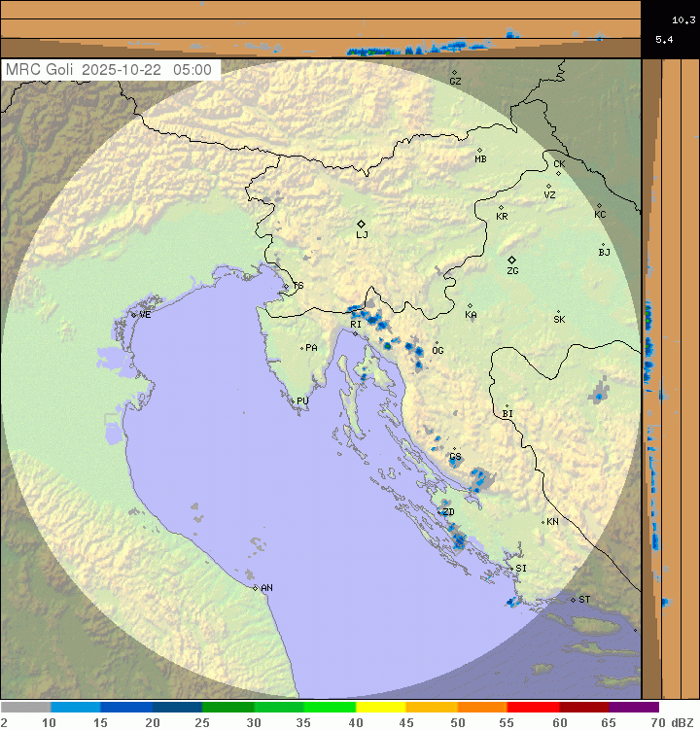The width and height of the screenshot is (700, 730).
Task: Click the radar echo cluster near Ogulin (OG)
Action: [x=416, y=353]
